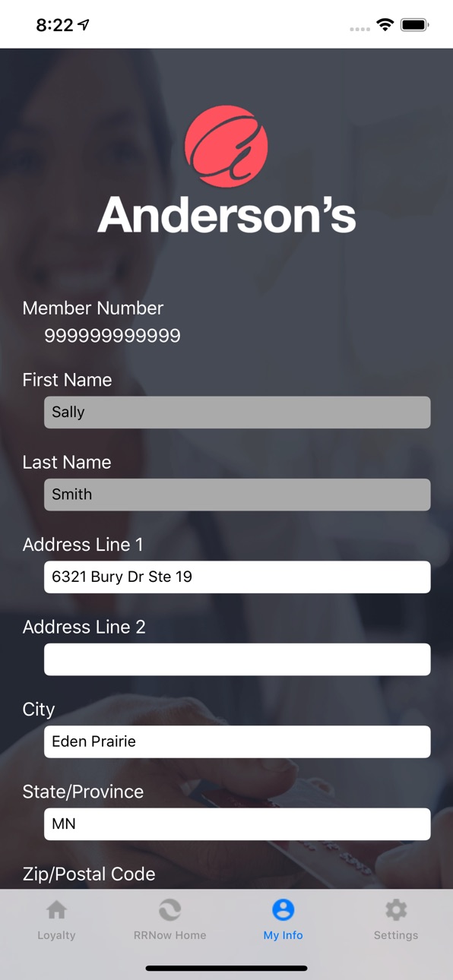Open the Settings gear icon

tap(396, 909)
